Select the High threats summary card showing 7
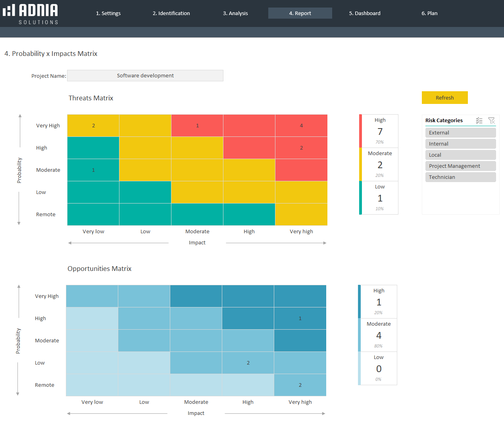 [x=380, y=131]
